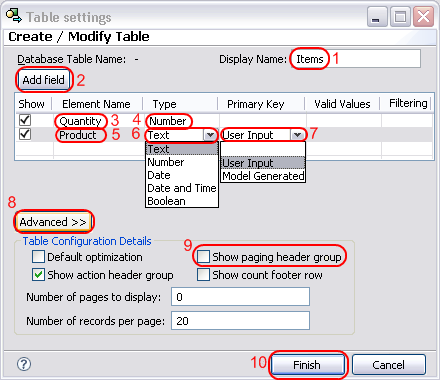Select User Input in Primary Key list

point(263,163)
